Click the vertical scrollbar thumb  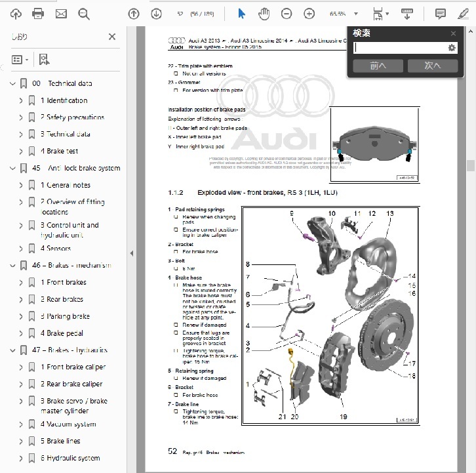coord(471,165)
